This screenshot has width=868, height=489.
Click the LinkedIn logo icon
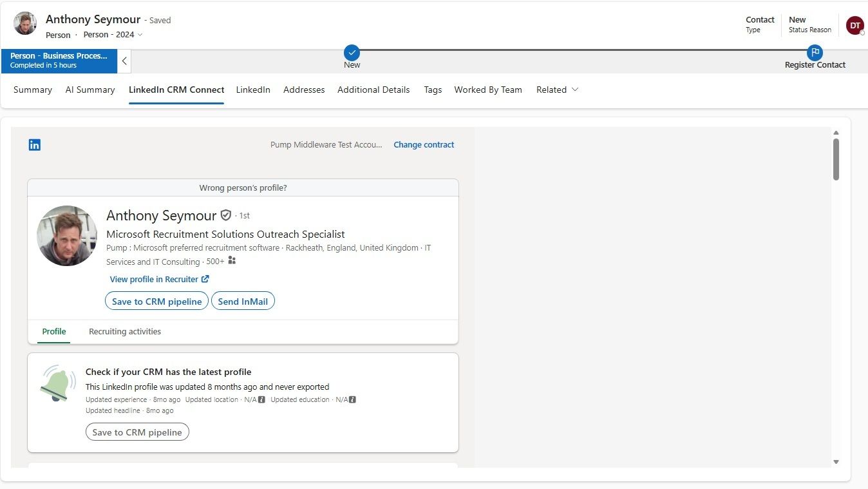(x=35, y=145)
